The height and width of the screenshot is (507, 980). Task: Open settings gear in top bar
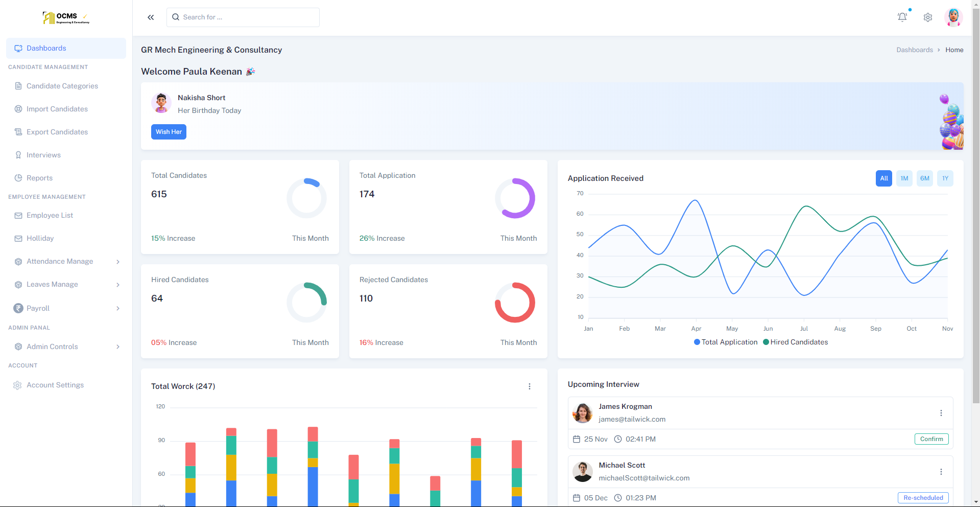[928, 17]
